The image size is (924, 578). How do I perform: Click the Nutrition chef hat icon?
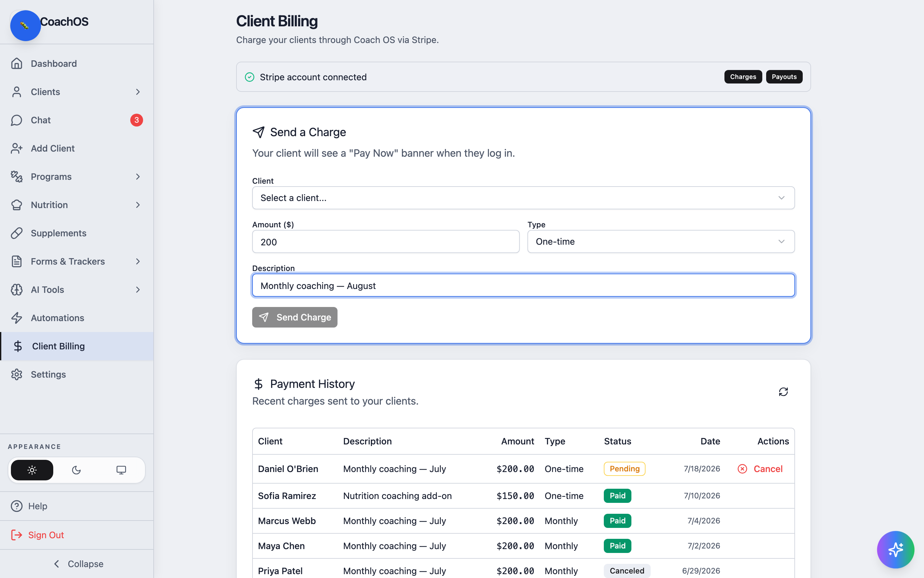16,205
